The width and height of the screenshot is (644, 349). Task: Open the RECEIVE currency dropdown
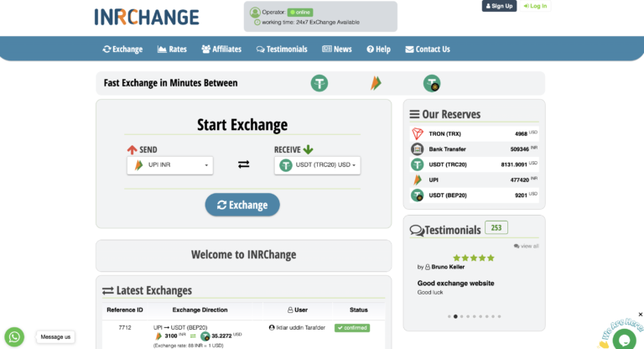coord(317,165)
